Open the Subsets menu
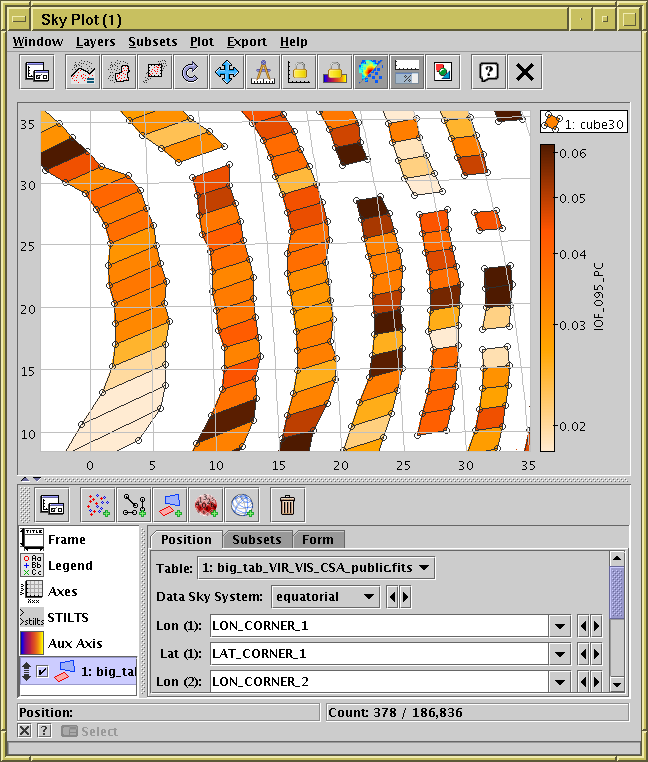The width and height of the screenshot is (648, 762). click(x=152, y=42)
